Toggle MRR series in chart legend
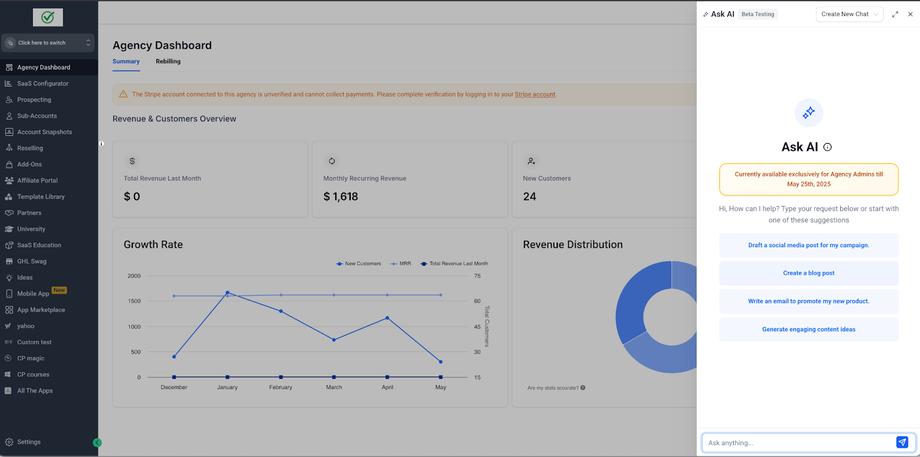Viewport: 920px width, 457px height. pyautogui.click(x=401, y=263)
